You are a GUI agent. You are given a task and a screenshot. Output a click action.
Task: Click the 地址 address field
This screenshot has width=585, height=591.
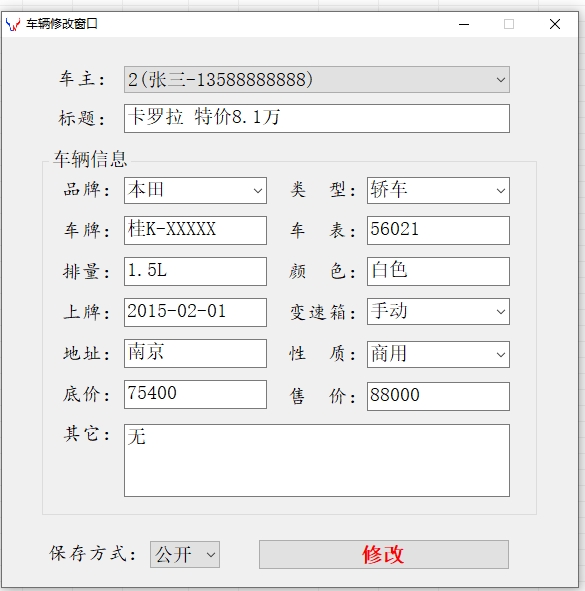pos(195,354)
